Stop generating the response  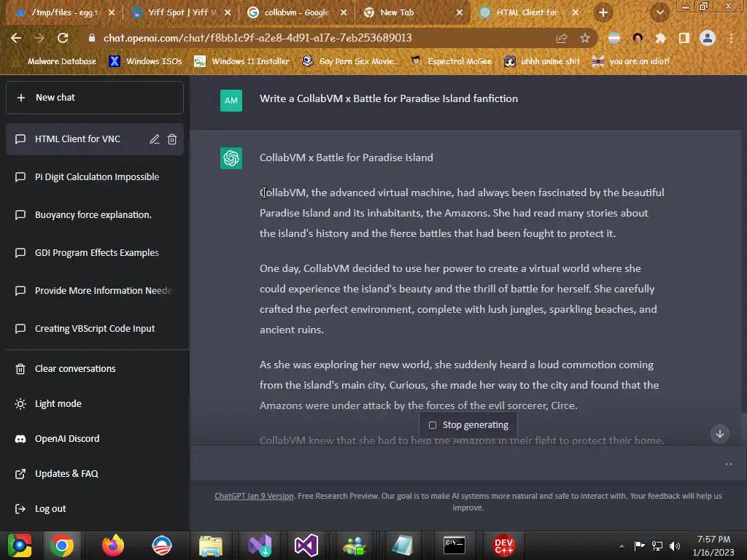coord(468,425)
